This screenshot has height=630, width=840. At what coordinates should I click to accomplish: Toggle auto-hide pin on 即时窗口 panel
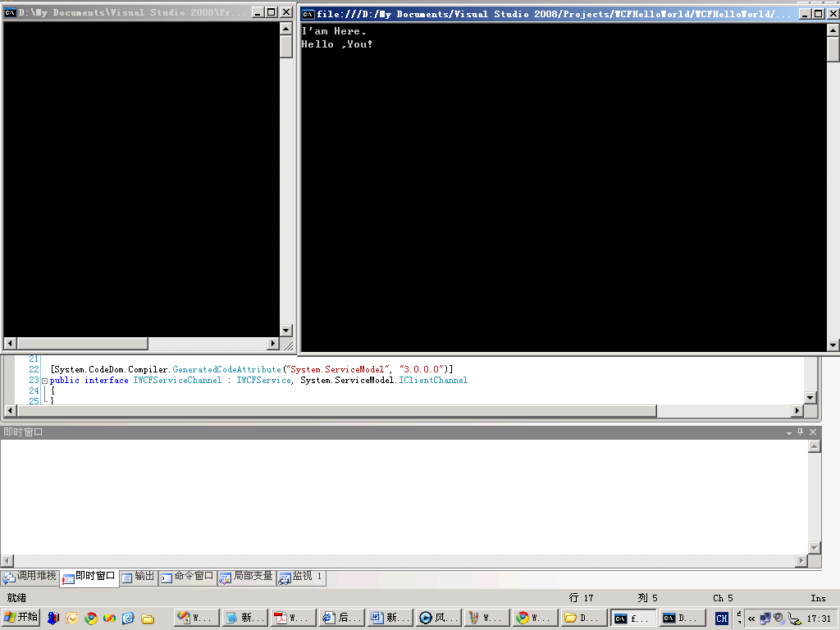(x=801, y=432)
